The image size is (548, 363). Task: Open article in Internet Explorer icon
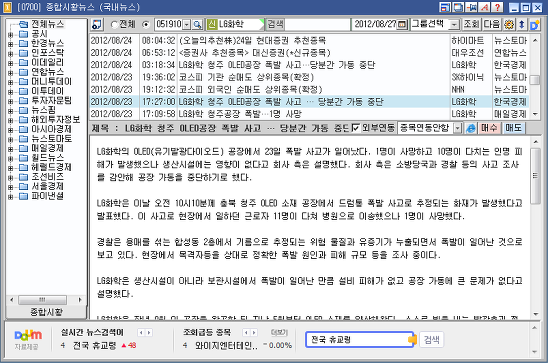point(471,128)
